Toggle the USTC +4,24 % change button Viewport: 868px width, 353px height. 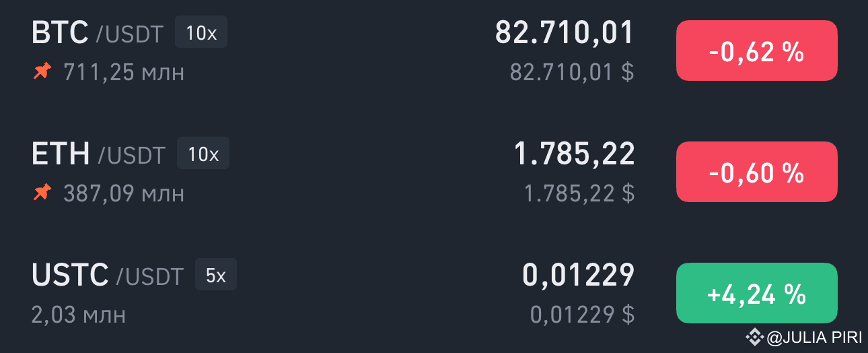coord(756,293)
